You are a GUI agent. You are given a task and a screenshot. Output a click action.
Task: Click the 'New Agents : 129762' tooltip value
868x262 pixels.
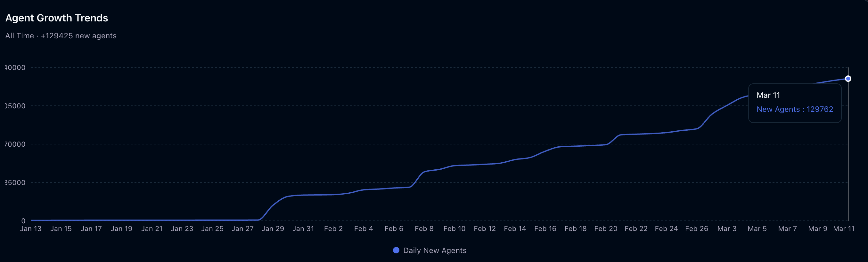(795, 109)
